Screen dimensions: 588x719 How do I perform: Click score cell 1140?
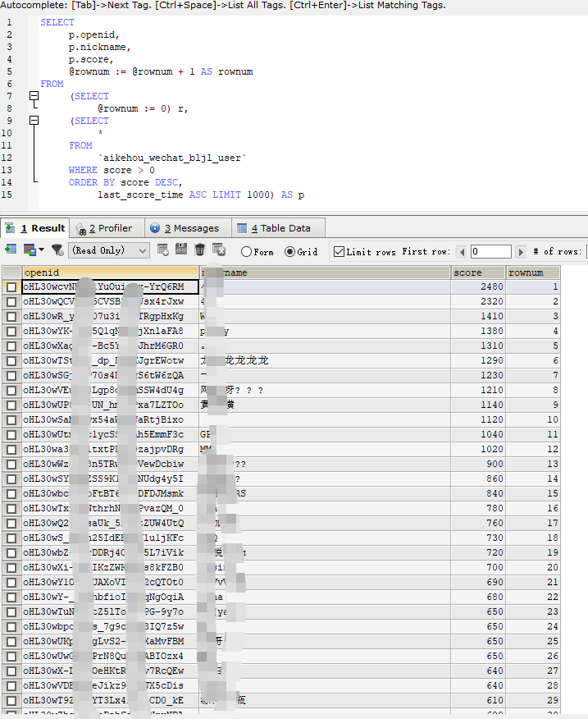tap(478, 405)
